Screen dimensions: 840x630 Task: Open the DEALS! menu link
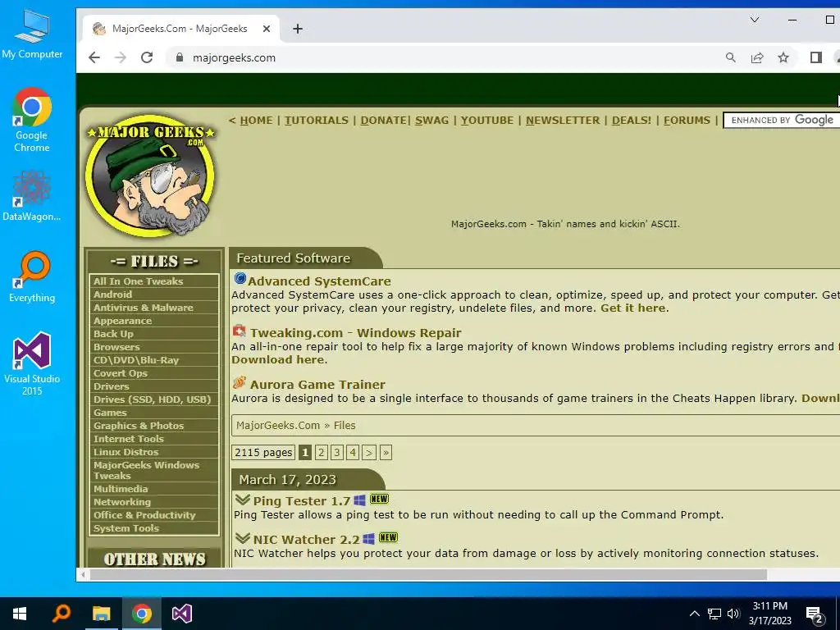(632, 120)
